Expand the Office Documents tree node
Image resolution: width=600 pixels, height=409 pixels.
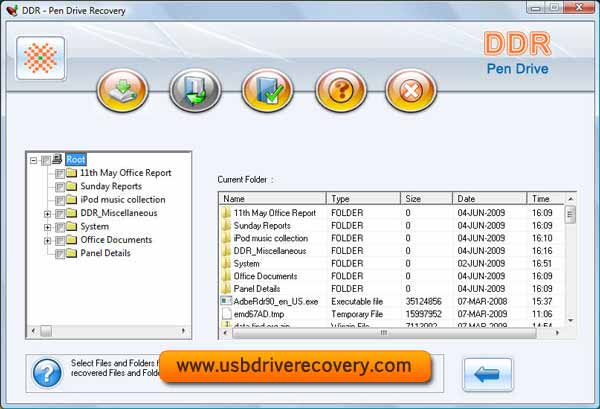point(47,241)
